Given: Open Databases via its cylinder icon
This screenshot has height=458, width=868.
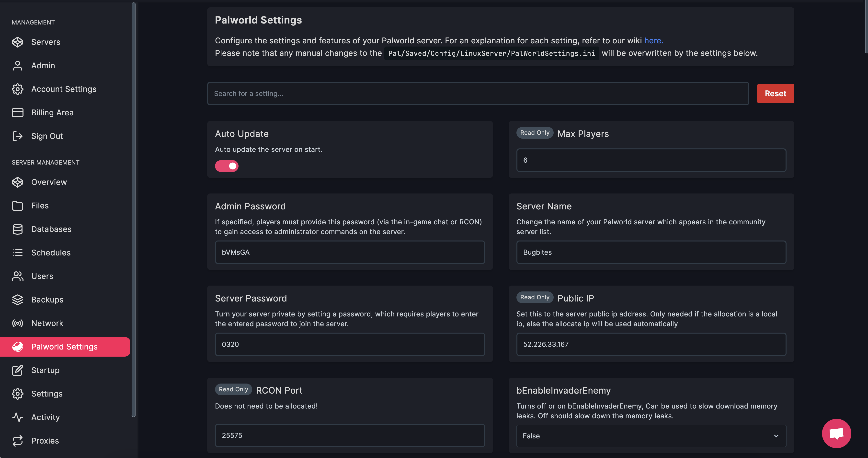Looking at the screenshot, I should [18, 229].
